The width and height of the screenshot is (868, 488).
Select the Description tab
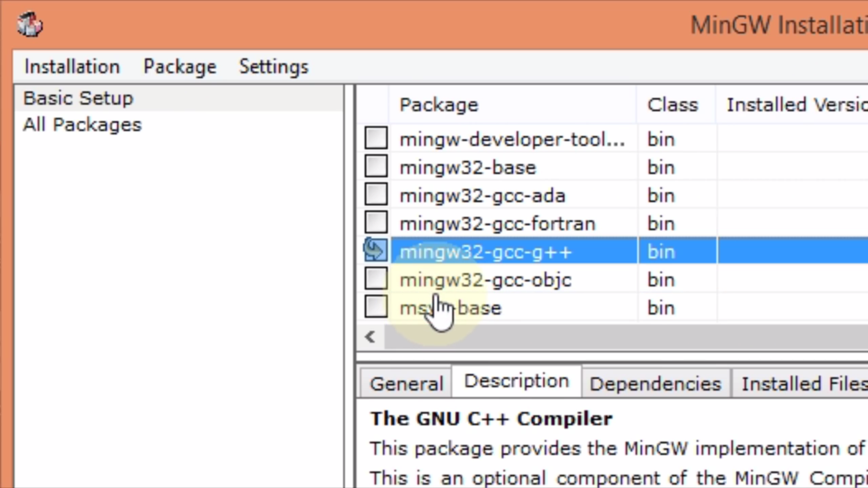click(516, 380)
